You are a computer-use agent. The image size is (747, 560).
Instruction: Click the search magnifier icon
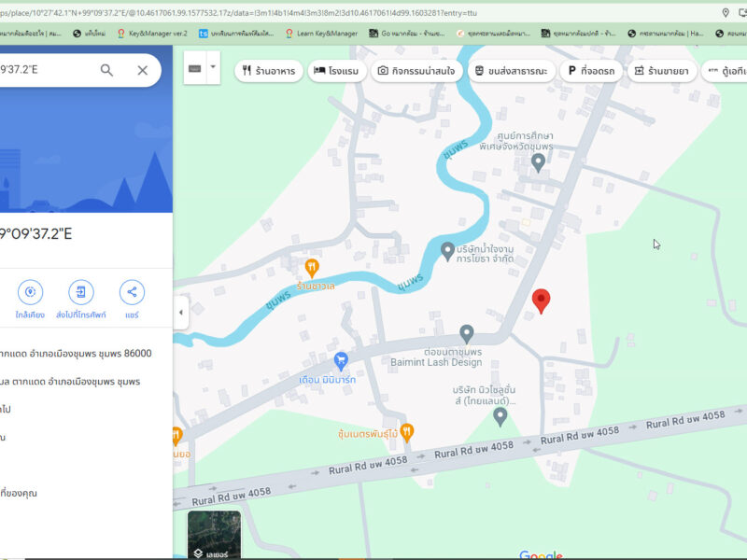[106, 70]
